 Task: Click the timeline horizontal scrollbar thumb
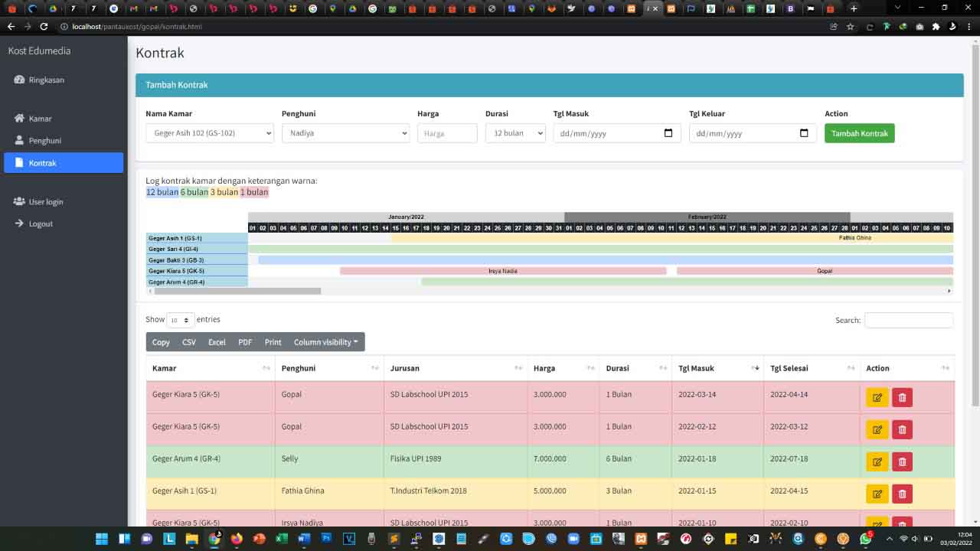pyautogui.click(x=237, y=291)
